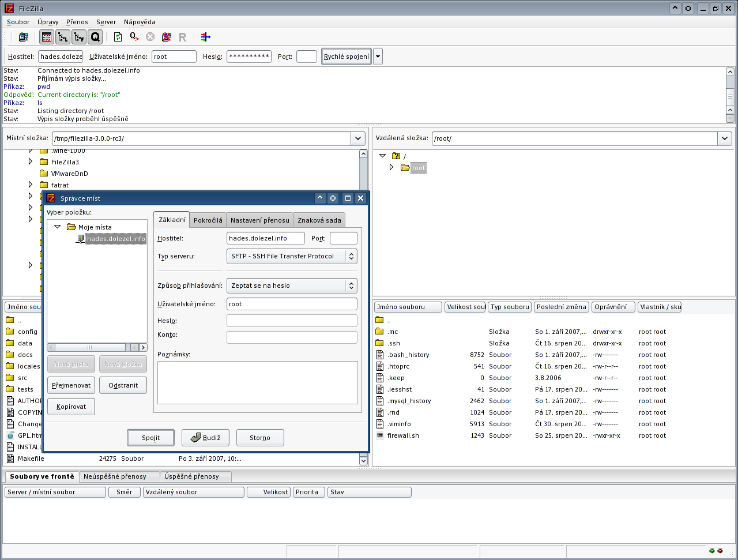Click the Spojit button
This screenshot has height=560, width=738.
[x=150, y=438]
